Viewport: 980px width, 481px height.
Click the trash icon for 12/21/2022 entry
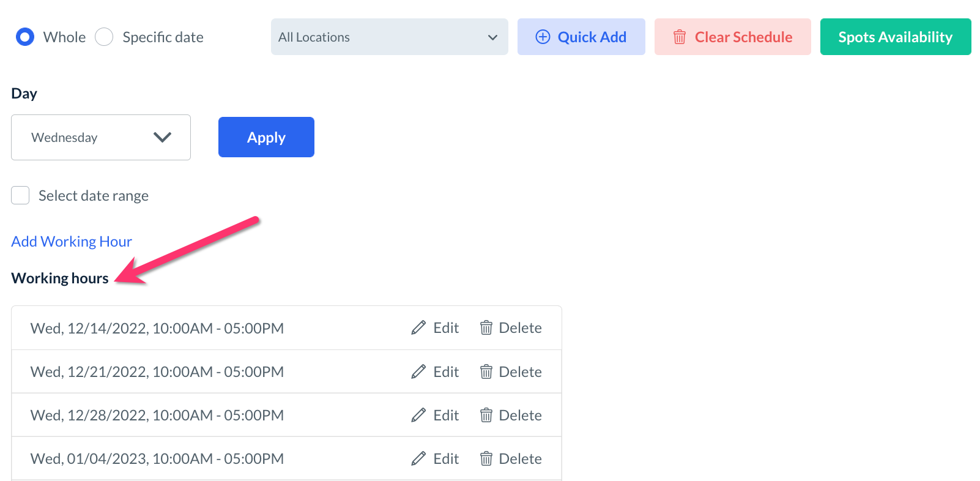[x=486, y=371]
